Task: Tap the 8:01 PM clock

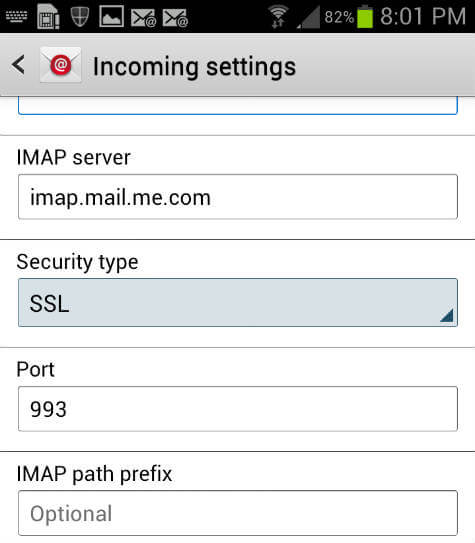Action: point(423,16)
